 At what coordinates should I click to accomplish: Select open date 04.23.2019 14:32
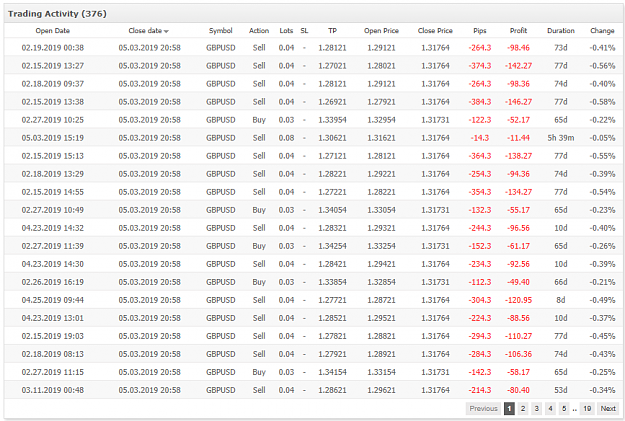53,228
